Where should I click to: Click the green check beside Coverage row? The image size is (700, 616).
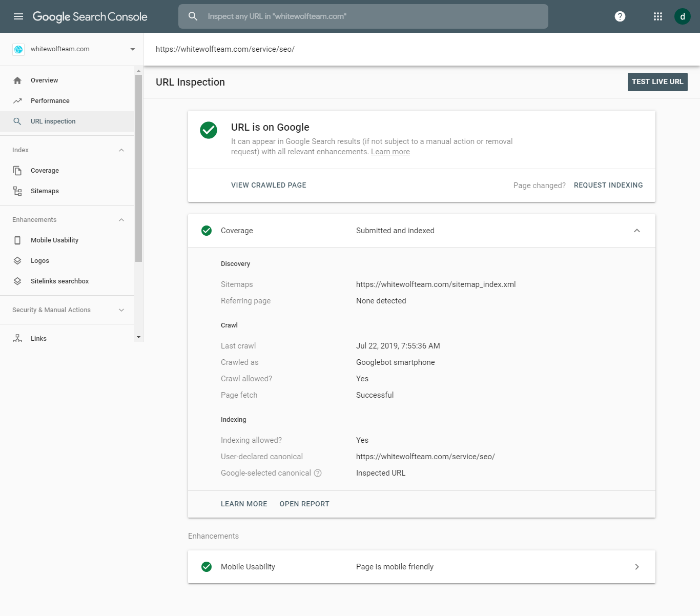coord(207,231)
